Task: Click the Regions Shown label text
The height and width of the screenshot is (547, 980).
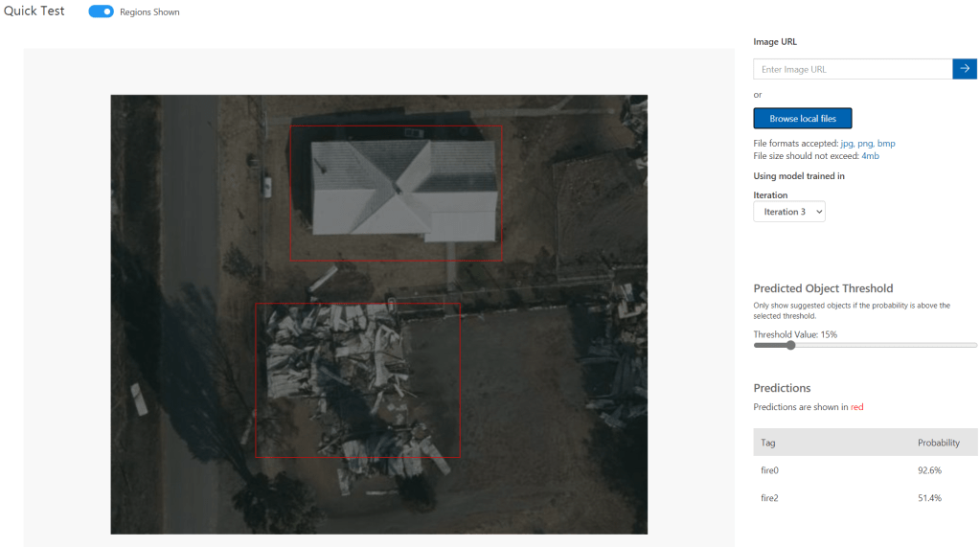Action: pos(149,12)
